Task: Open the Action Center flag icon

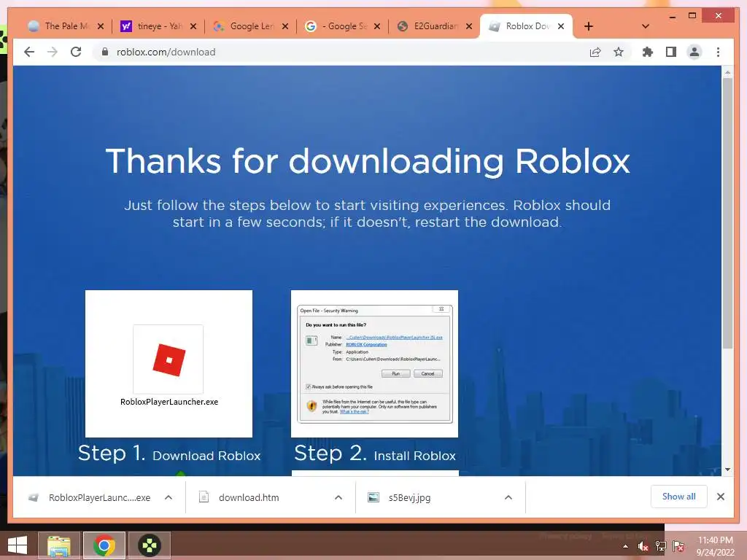Action: pos(678,547)
